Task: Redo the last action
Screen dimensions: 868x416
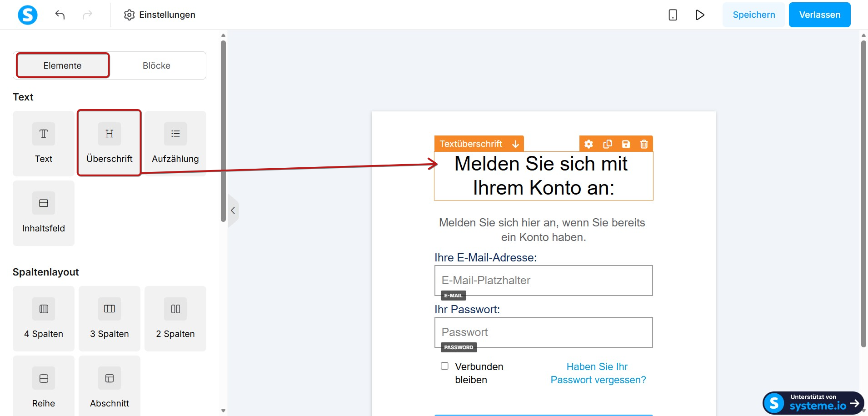Action: (x=87, y=15)
